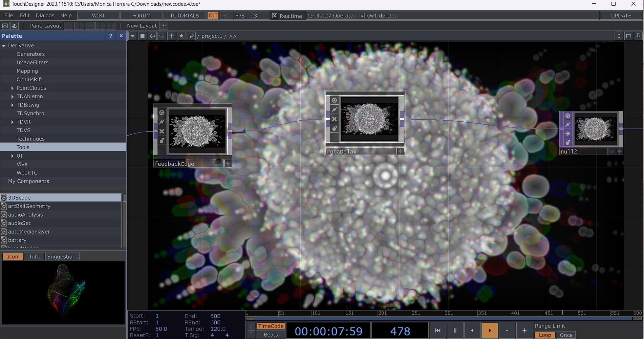Open the File menu
Viewport: 644px width, 339px height.
click(x=9, y=16)
